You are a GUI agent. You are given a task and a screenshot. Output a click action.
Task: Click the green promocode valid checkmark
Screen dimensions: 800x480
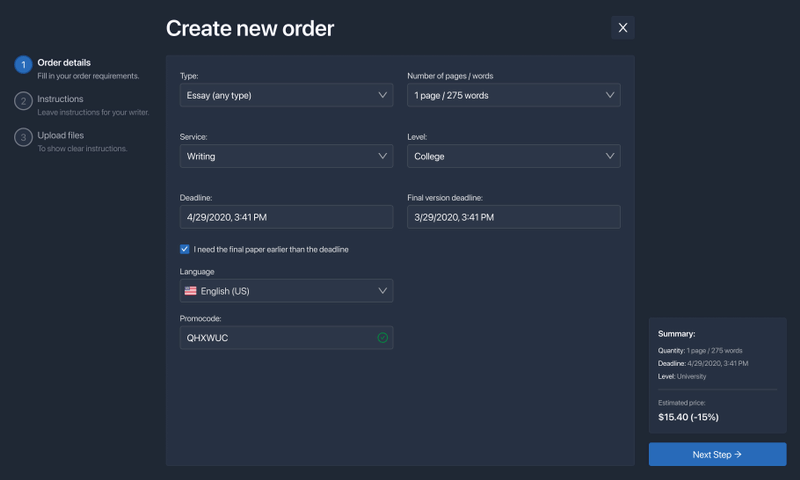(x=382, y=338)
